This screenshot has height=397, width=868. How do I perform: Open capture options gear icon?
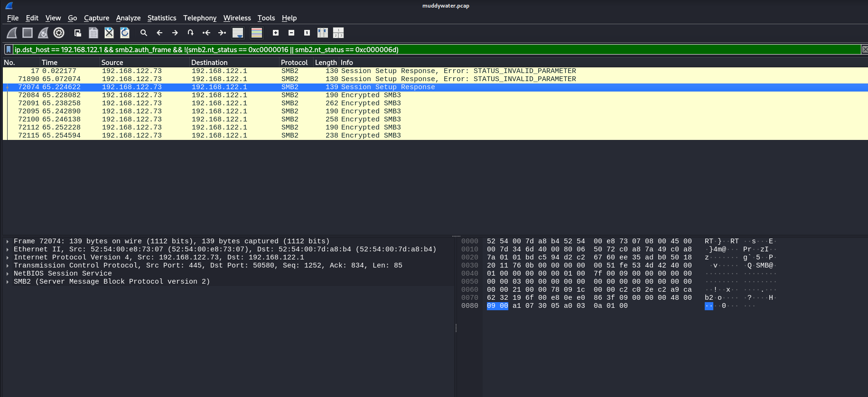pyautogui.click(x=59, y=33)
